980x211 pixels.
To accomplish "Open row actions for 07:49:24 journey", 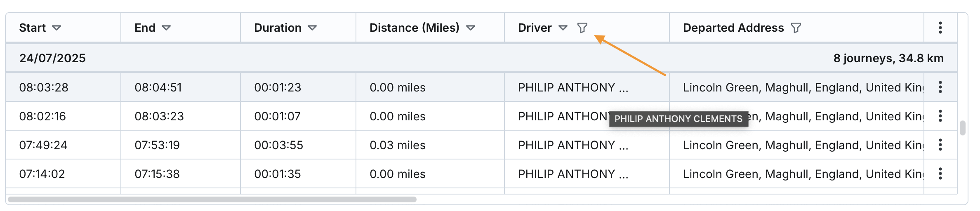I will coord(940,145).
